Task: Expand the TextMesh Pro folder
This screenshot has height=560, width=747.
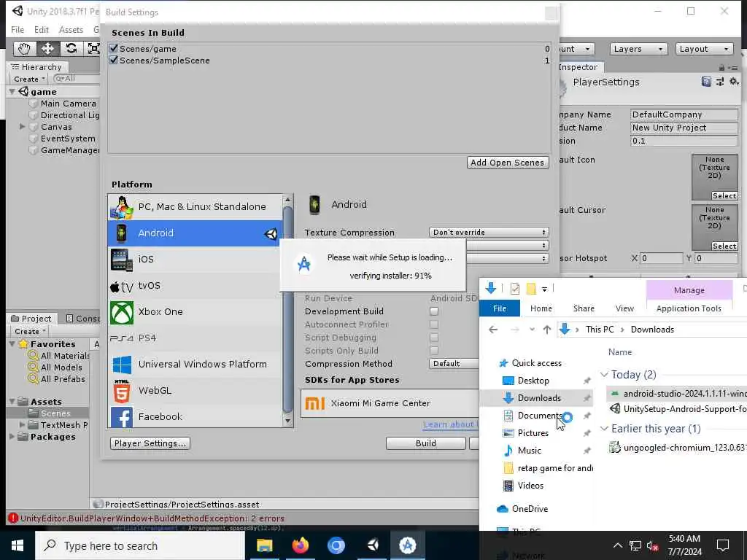Action: click(23, 425)
